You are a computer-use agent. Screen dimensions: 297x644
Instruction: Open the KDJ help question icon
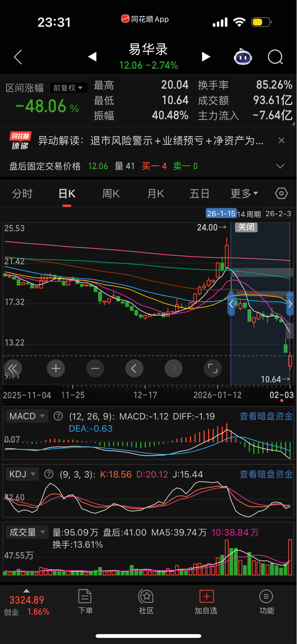pos(49,474)
